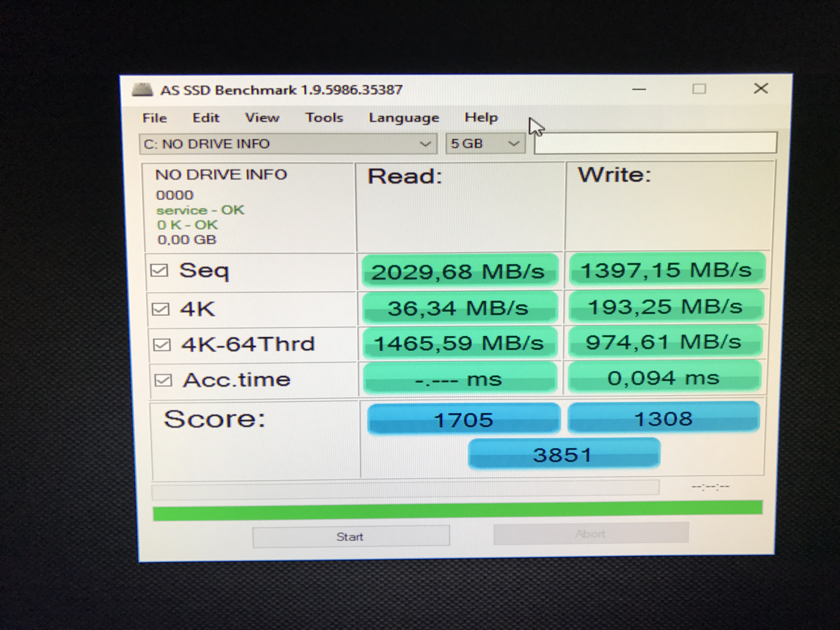This screenshot has height=630, width=840.
Task: Click the 0 K - OK alignment text
Action: pyautogui.click(x=187, y=225)
